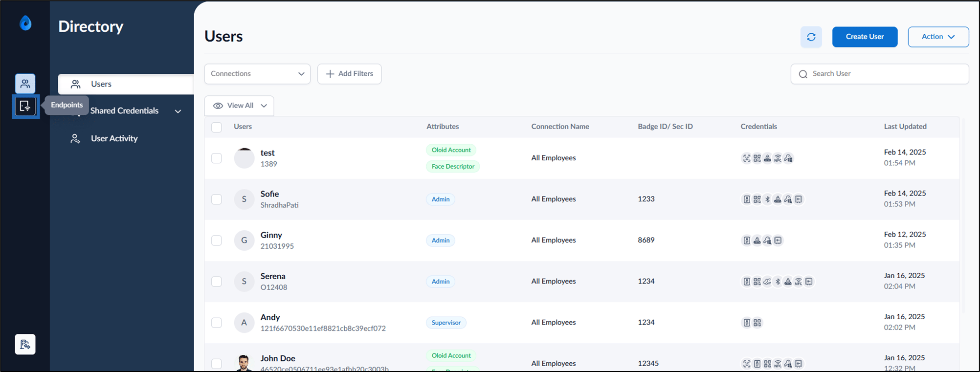Click test user's avatar
The width and height of the screenshot is (980, 372).
(244, 158)
